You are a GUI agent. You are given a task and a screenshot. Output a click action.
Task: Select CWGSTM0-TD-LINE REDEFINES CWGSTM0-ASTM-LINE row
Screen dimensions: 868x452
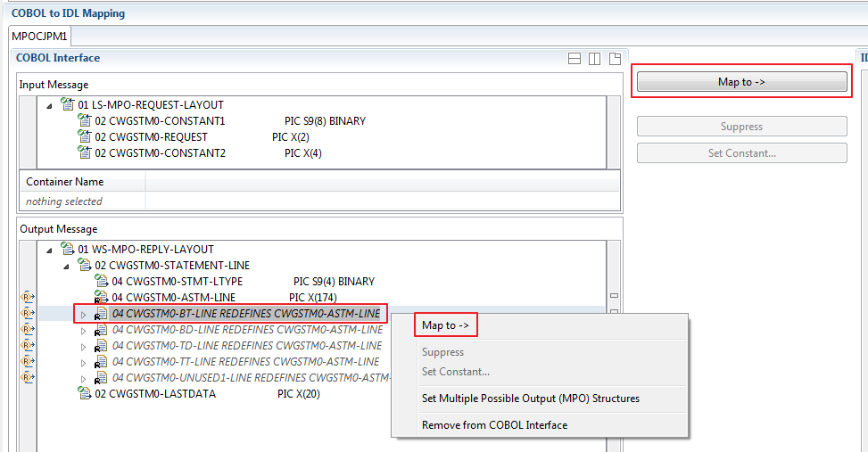coord(247,346)
